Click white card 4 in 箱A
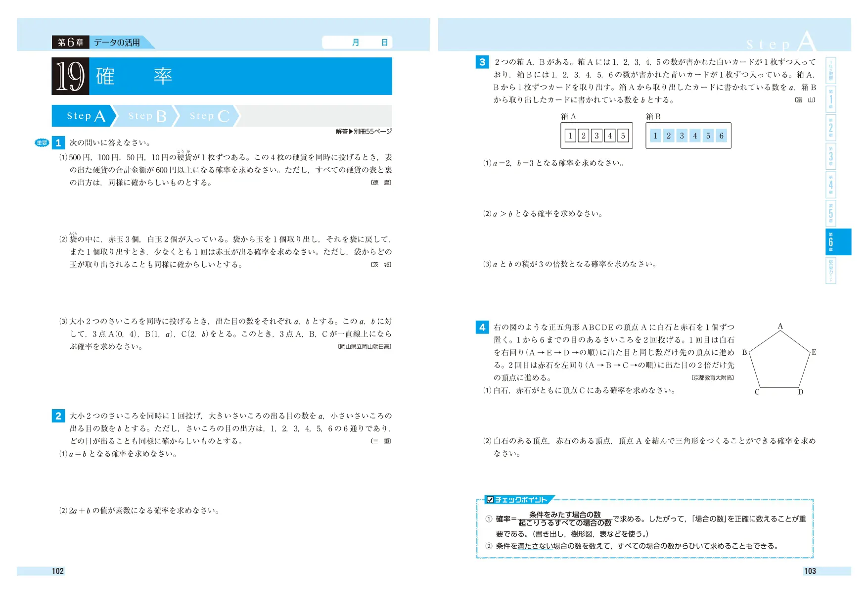 (x=610, y=136)
